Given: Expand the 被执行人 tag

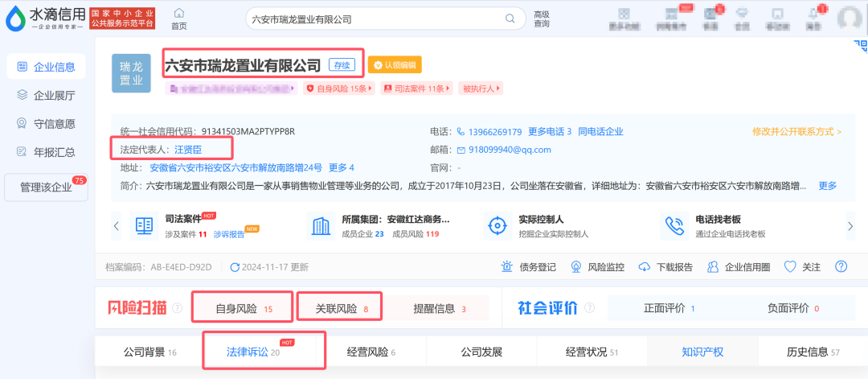Looking at the screenshot, I should pos(481,89).
